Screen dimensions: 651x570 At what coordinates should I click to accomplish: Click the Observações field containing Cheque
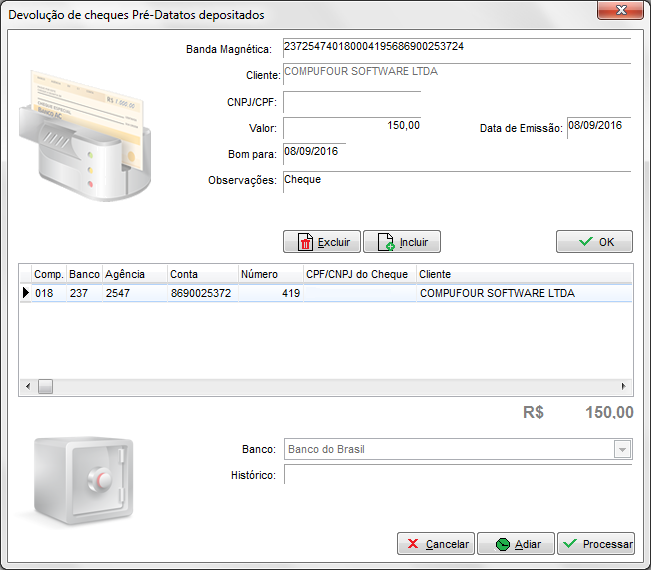(x=456, y=181)
